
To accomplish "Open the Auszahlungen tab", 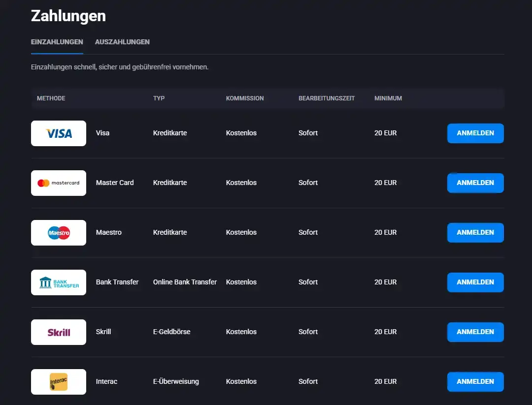I will (x=122, y=42).
